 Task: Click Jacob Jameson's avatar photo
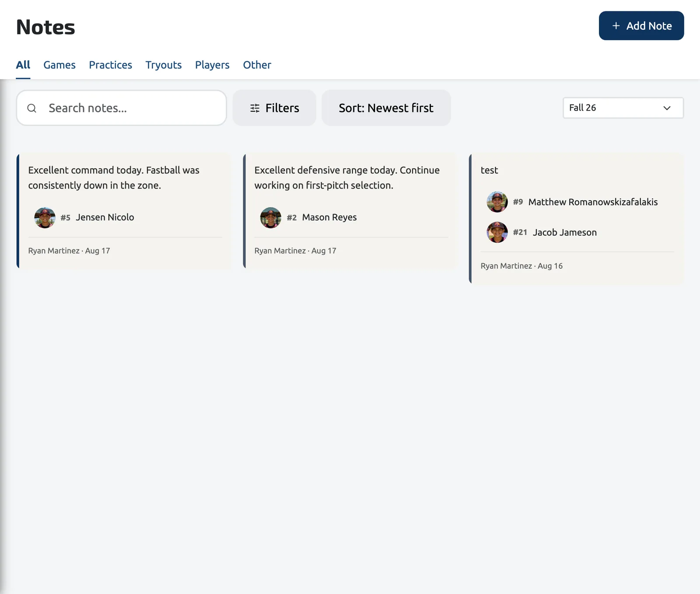pyautogui.click(x=497, y=232)
